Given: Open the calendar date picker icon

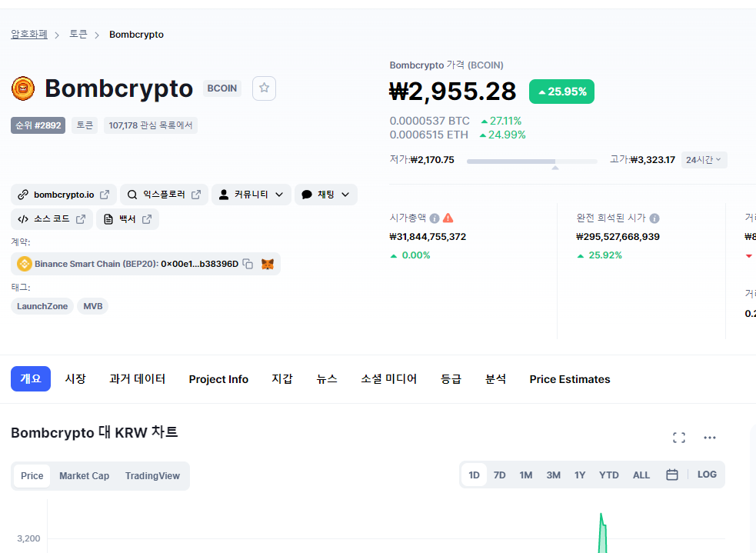Looking at the screenshot, I should [672, 475].
